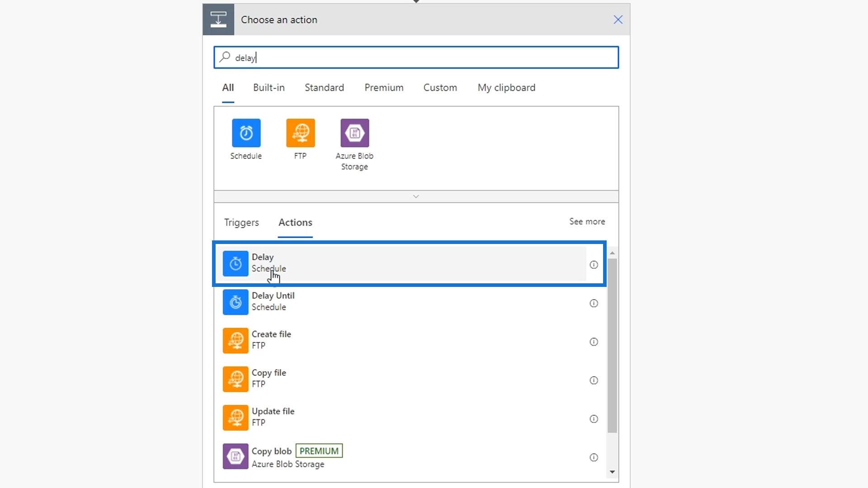The image size is (868, 488).
Task: Add the Copy file FTP action
Action: pyautogui.click(x=269, y=378)
